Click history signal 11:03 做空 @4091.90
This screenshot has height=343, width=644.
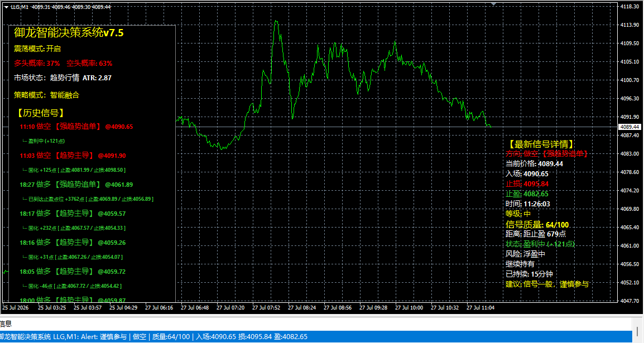click(x=73, y=156)
